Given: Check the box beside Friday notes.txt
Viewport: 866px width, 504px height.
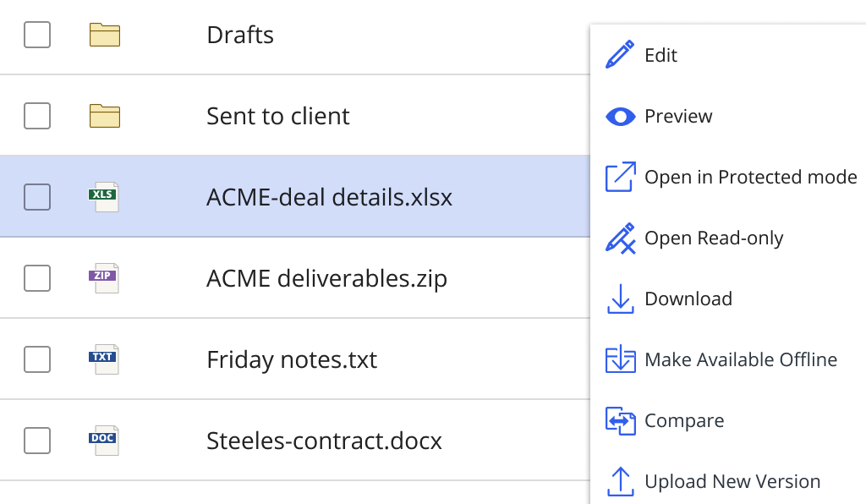Looking at the screenshot, I should pyautogui.click(x=37, y=359).
